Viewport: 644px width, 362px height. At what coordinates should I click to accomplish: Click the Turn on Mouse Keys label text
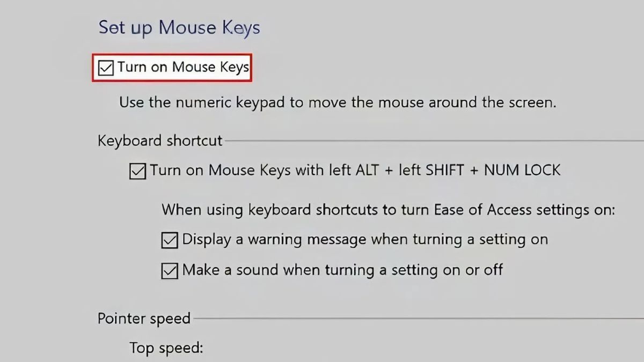182,67
